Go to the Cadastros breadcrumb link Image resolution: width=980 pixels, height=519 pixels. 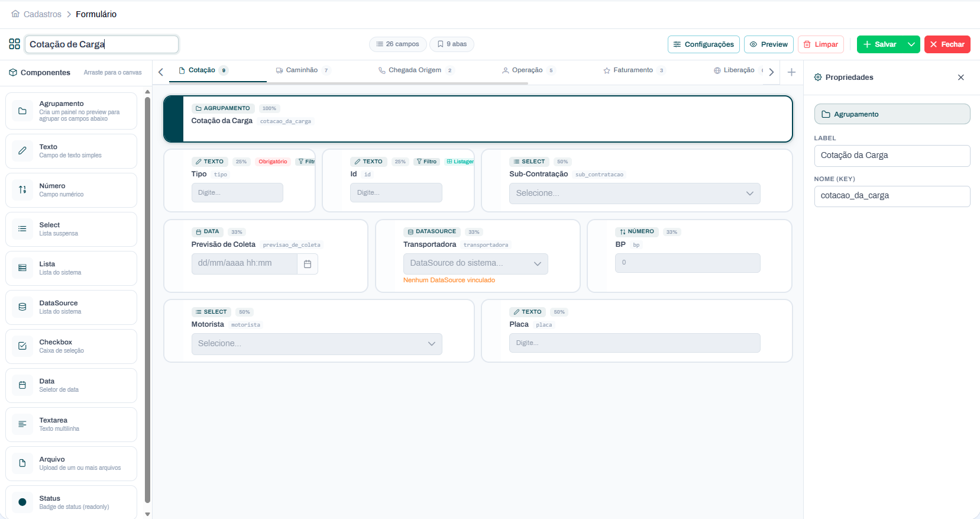[x=43, y=14]
